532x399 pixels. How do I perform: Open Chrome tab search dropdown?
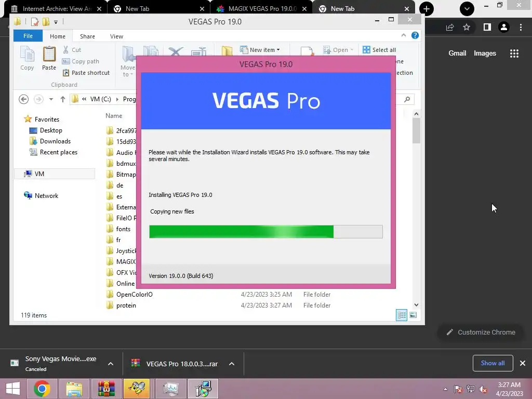(x=467, y=9)
